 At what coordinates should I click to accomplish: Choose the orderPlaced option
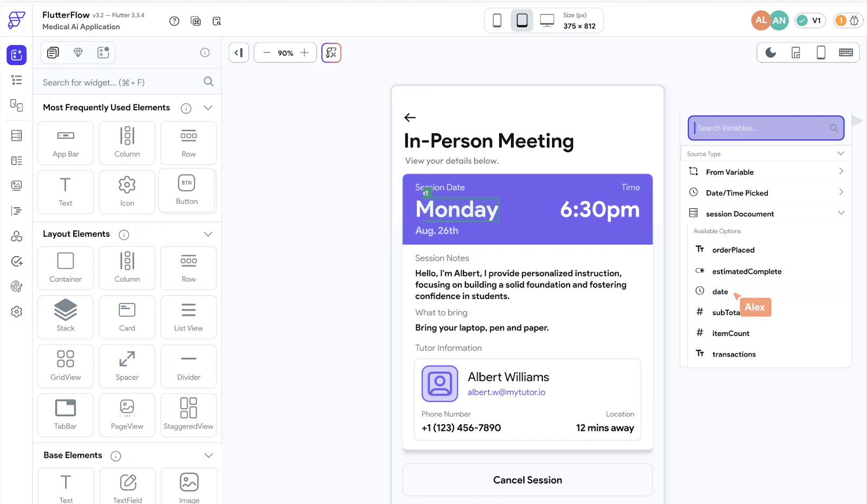pyautogui.click(x=733, y=250)
